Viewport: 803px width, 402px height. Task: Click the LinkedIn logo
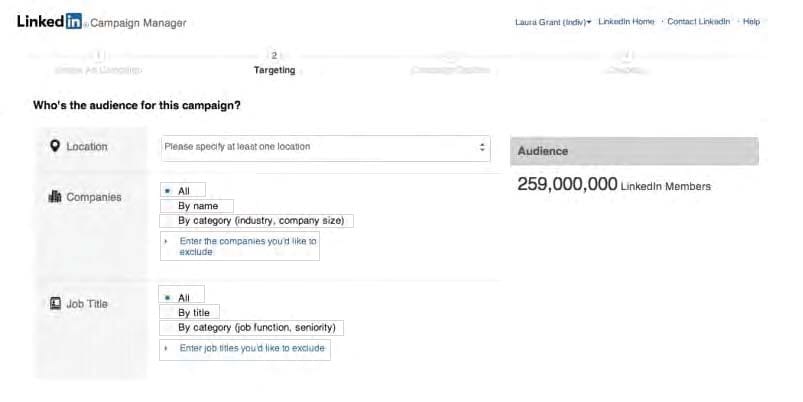[x=49, y=22]
